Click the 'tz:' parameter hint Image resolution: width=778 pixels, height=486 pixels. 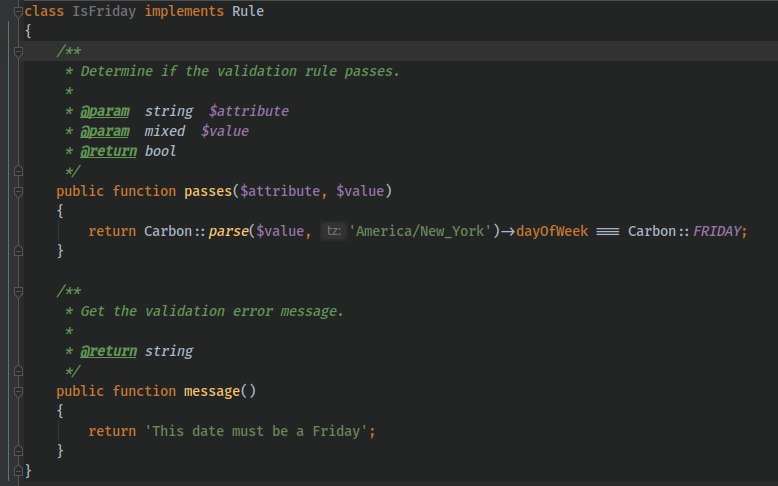tap(333, 231)
